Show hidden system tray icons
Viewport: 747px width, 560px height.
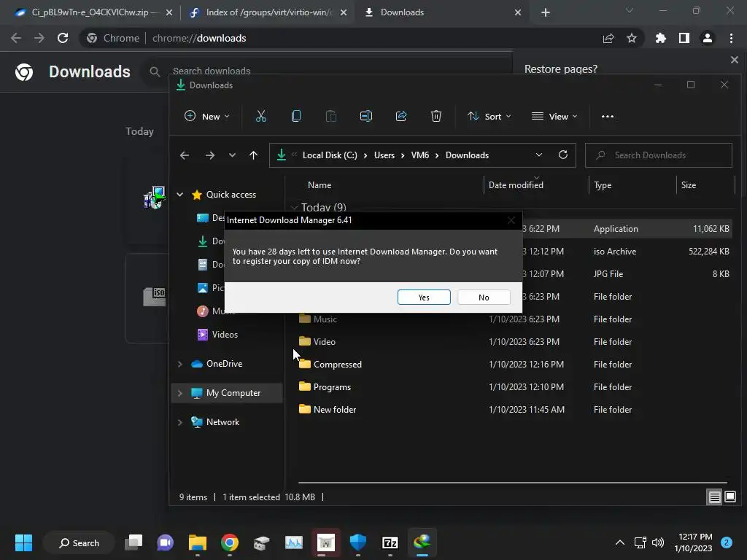pos(620,542)
